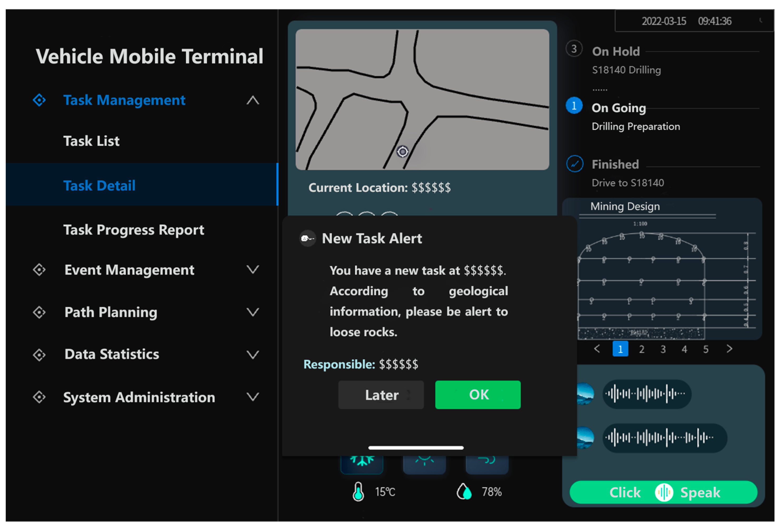Expand the Event Management menu
The height and width of the screenshot is (532, 782).
point(253,269)
